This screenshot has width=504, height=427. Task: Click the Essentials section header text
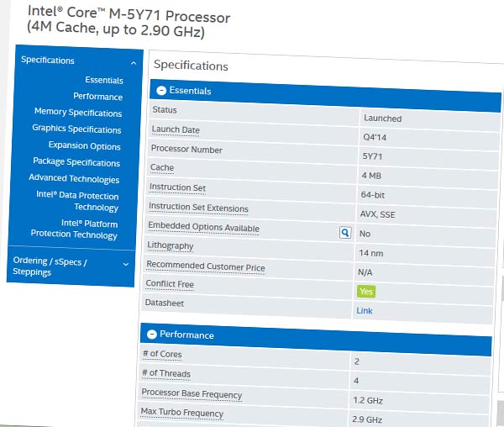pyautogui.click(x=191, y=91)
